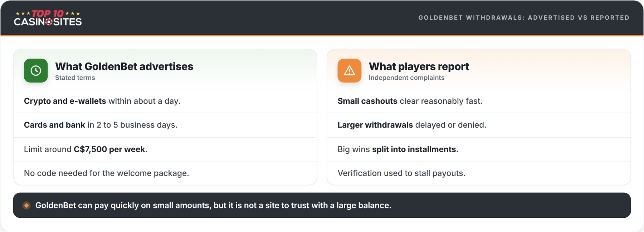
Task: Click the 'GoldenBet can pay quickly' summary sentence
Action: click(213, 206)
